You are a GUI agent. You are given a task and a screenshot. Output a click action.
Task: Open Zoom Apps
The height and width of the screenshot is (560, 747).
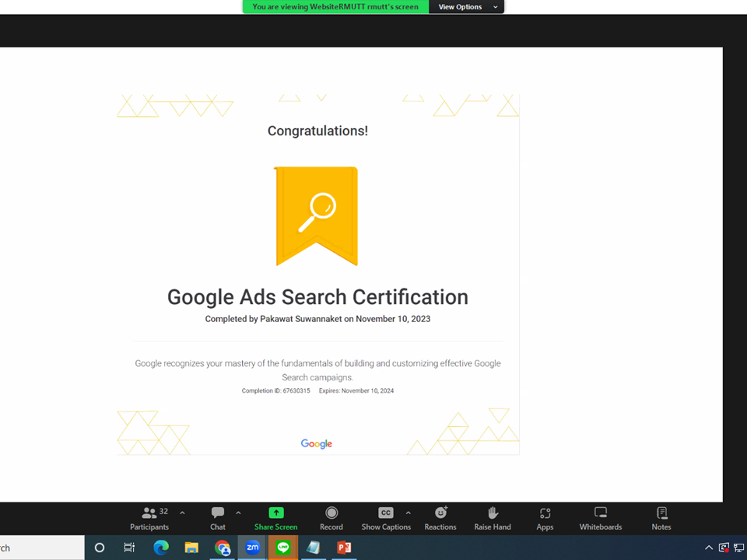[x=545, y=519]
